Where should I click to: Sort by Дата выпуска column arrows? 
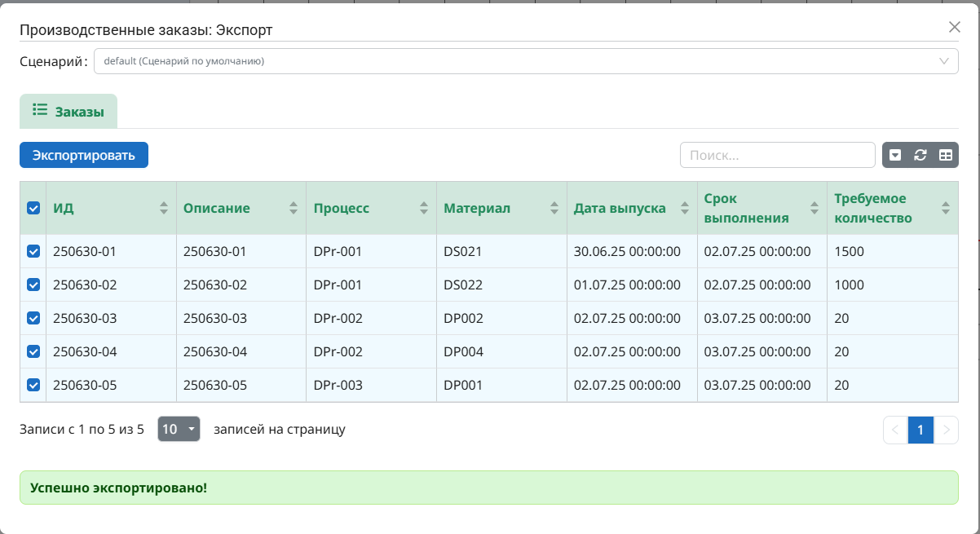pos(684,208)
